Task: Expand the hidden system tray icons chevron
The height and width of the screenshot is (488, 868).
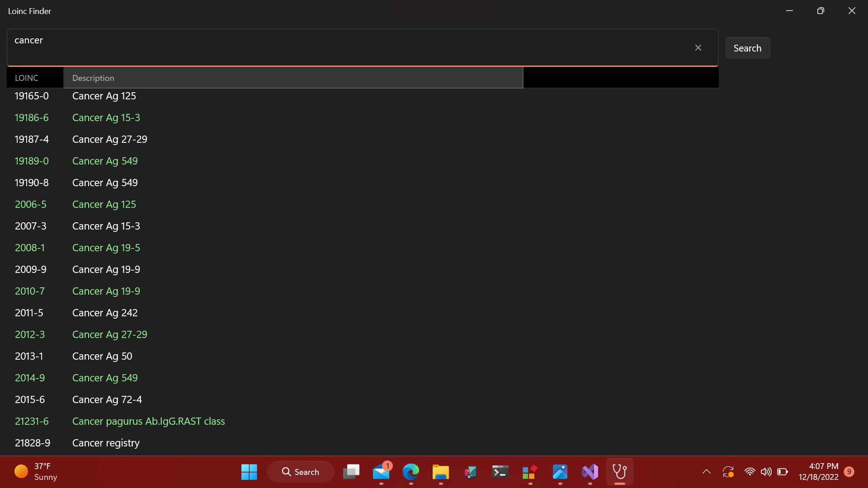Action: (706, 472)
